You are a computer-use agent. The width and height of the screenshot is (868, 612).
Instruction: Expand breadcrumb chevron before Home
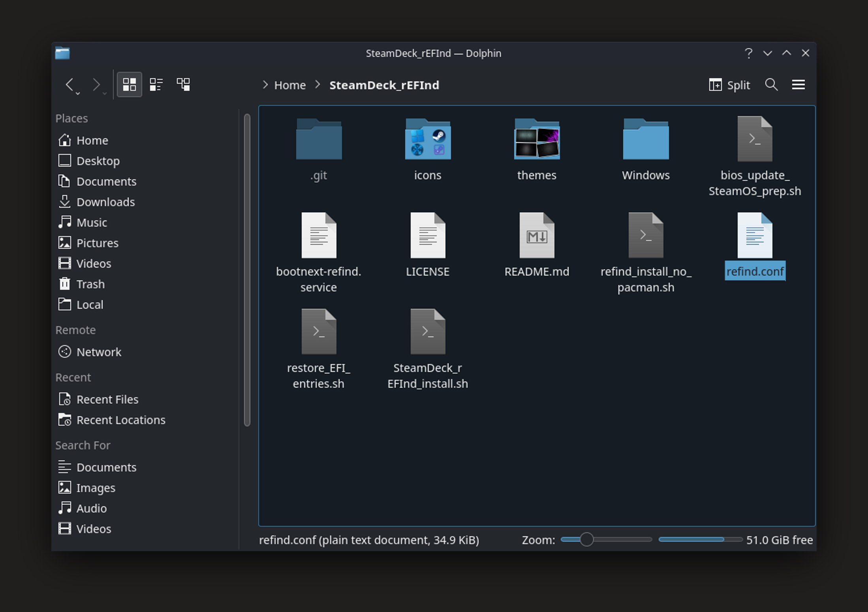pos(265,85)
